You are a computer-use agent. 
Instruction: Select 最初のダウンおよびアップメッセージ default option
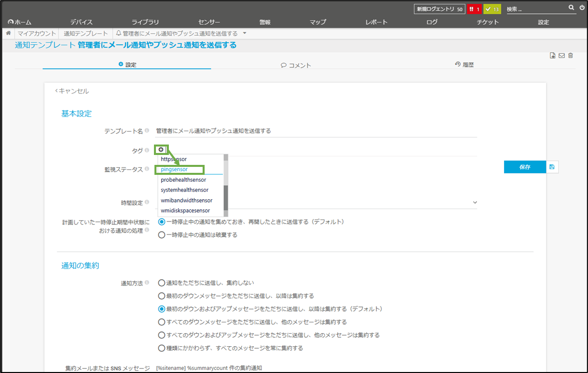[x=161, y=309]
